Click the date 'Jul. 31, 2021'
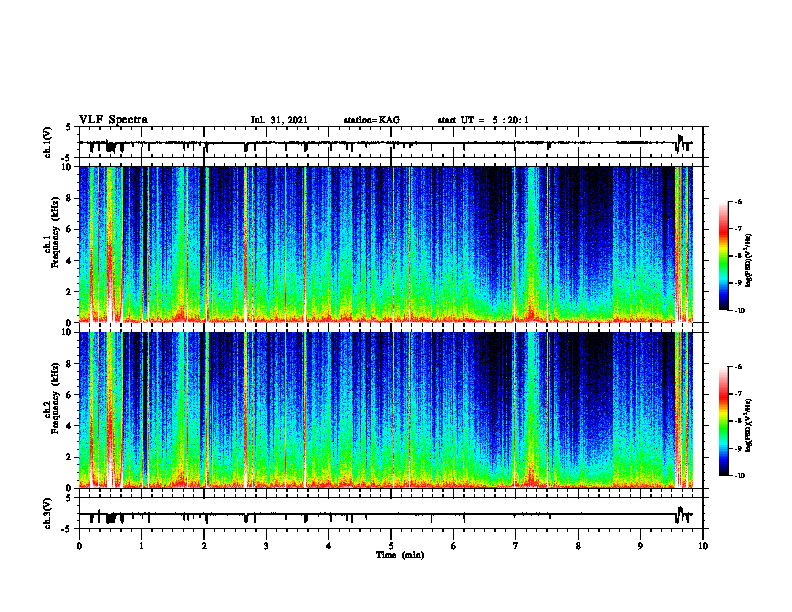Image resolution: width=792 pixels, height=612 pixels. (x=279, y=120)
